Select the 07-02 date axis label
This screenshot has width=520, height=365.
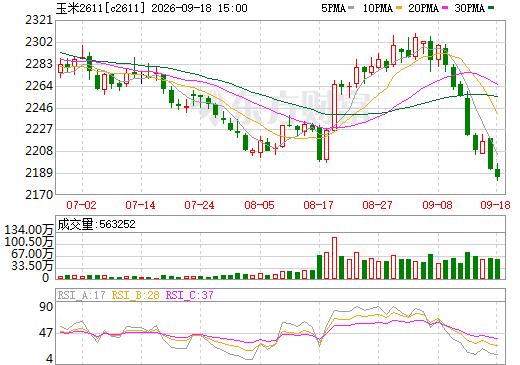[x=81, y=205]
